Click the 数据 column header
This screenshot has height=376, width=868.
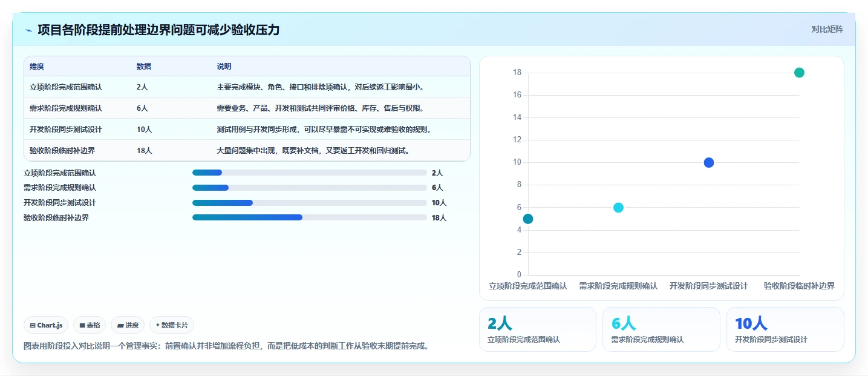(x=144, y=67)
